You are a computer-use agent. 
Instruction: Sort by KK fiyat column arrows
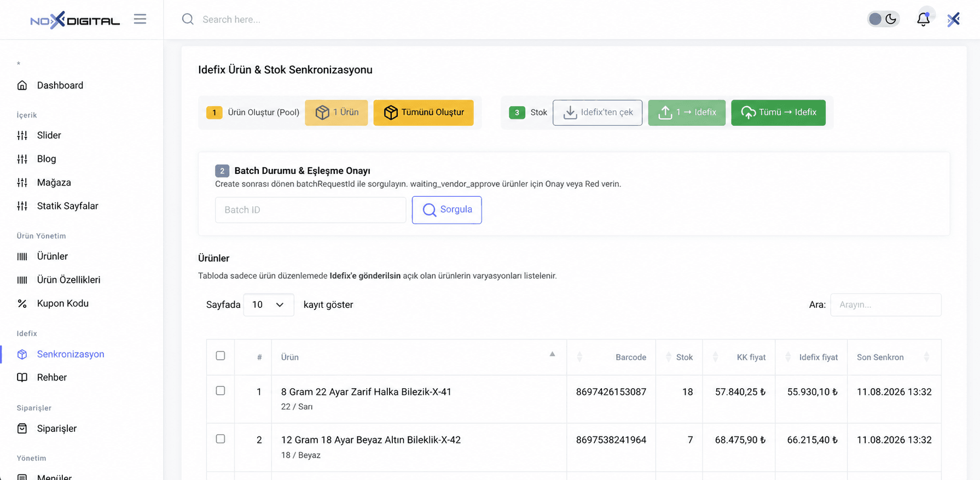point(715,357)
